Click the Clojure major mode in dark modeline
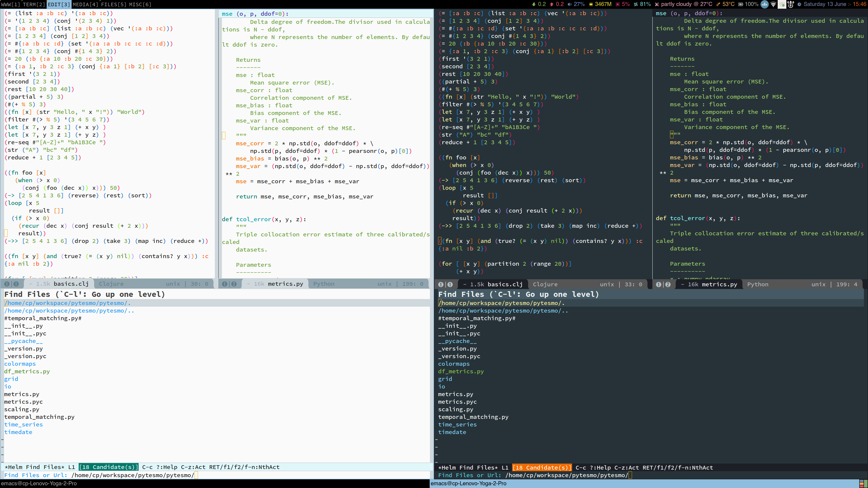Screen dimensions: 868x488 [x=545, y=284]
